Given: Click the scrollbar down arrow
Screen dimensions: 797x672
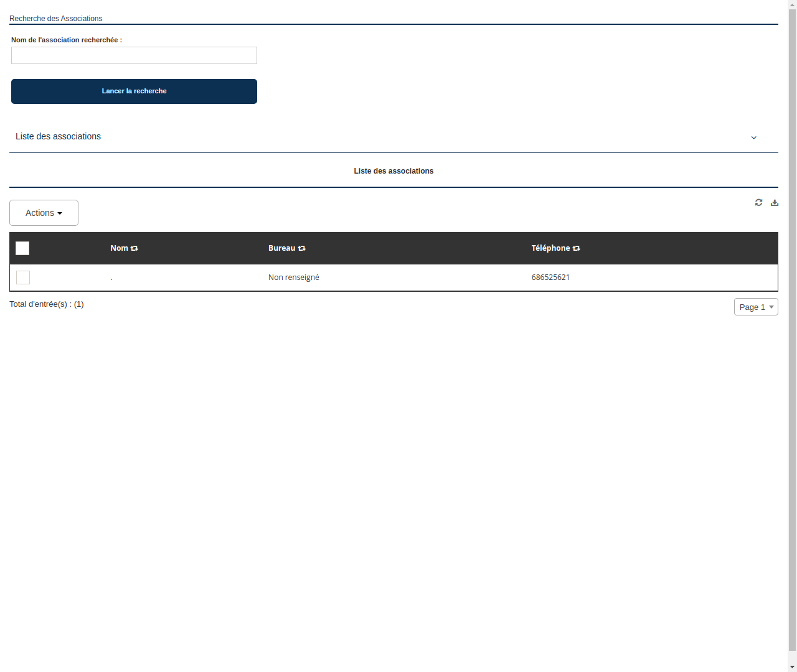Looking at the screenshot, I should coord(791,666).
